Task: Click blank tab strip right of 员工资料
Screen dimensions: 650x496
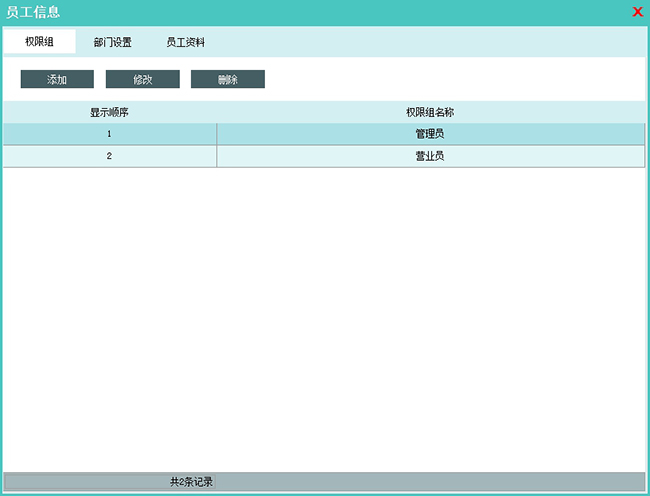Action: [x=430, y=42]
